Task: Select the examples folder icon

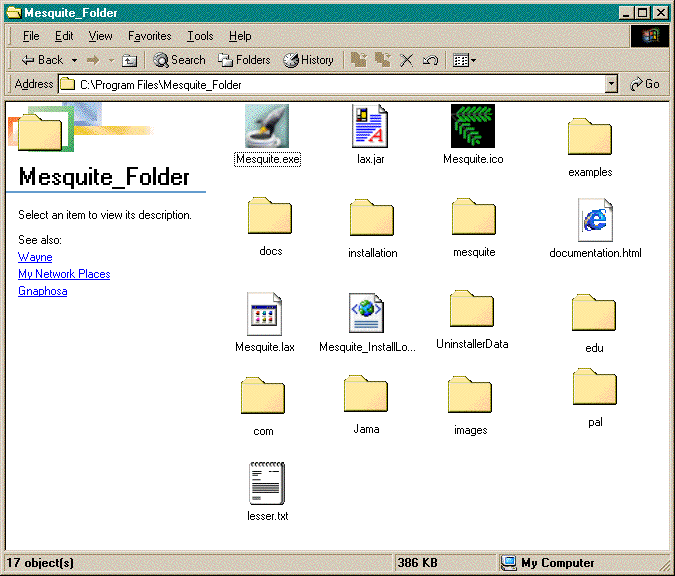Action: pyautogui.click(x=589, y=138)
